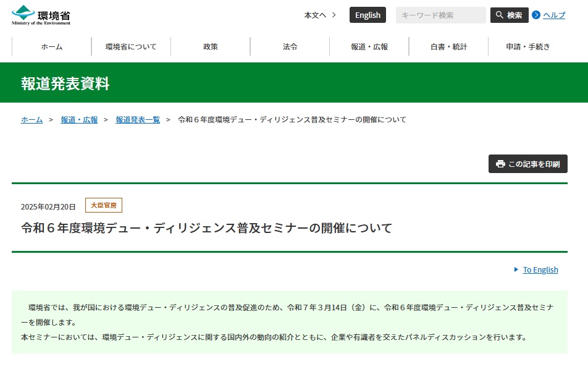
Task: Open the 政策 navigation item
Action: point(211,46)
